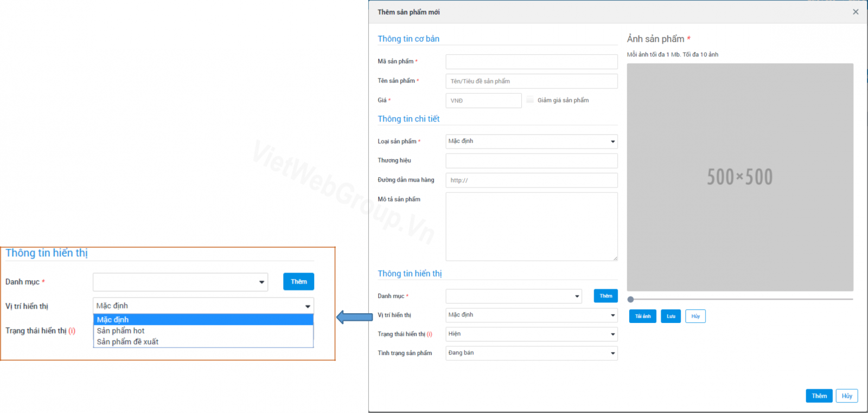Expand the Tình trạng sản phẩm dropdown
The image size is (868, 413).
click(x=531, y=353)
